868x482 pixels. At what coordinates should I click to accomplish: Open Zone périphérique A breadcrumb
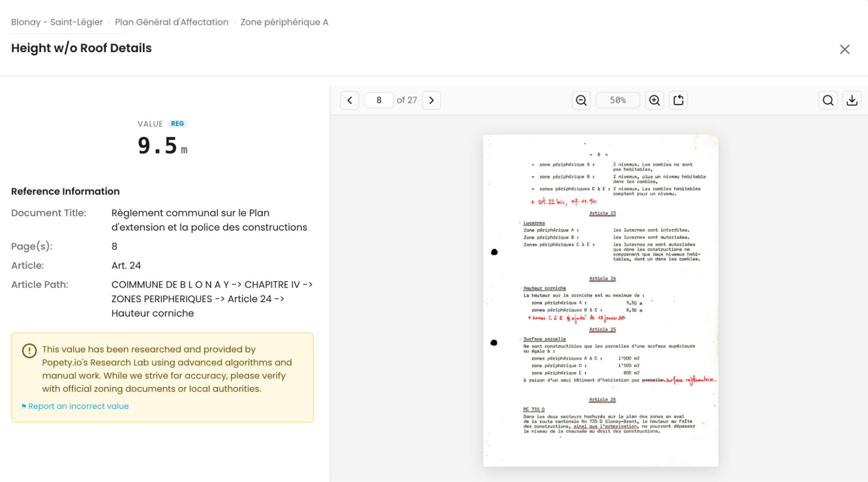tap(284, 22)
